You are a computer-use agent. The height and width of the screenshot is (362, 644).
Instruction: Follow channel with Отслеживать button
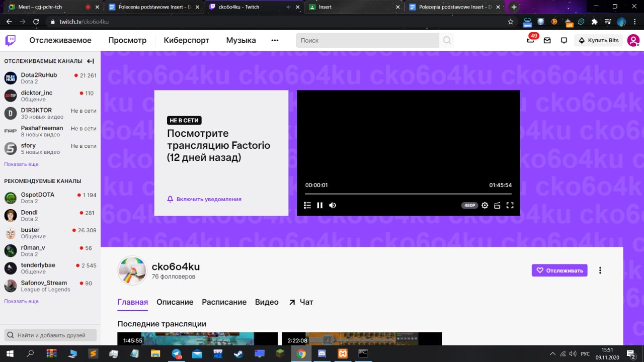559,270
